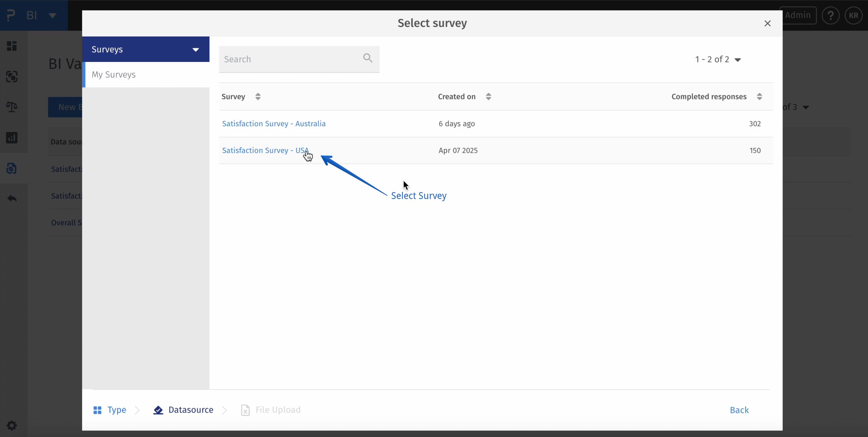Click the dashboard grid icon in sidebar
Viewport: 868px width, 437px height.
(12, 46)
